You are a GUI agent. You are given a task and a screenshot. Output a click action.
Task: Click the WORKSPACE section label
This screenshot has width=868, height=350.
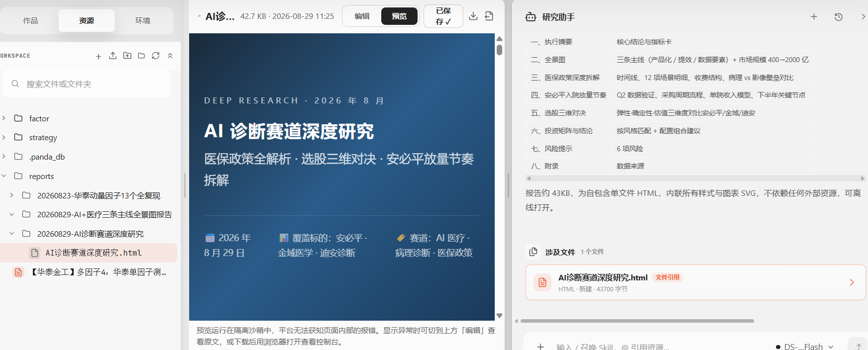coord(15,56)
